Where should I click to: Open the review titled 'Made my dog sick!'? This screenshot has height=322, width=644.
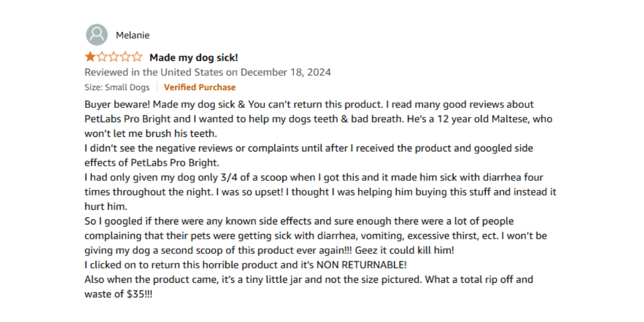pyautogui.click(x=194, y=57)
